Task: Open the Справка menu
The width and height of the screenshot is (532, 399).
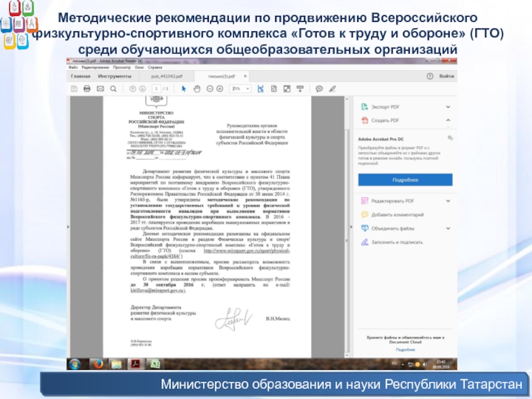Action: pyautogui.click(x=155, y=68)
